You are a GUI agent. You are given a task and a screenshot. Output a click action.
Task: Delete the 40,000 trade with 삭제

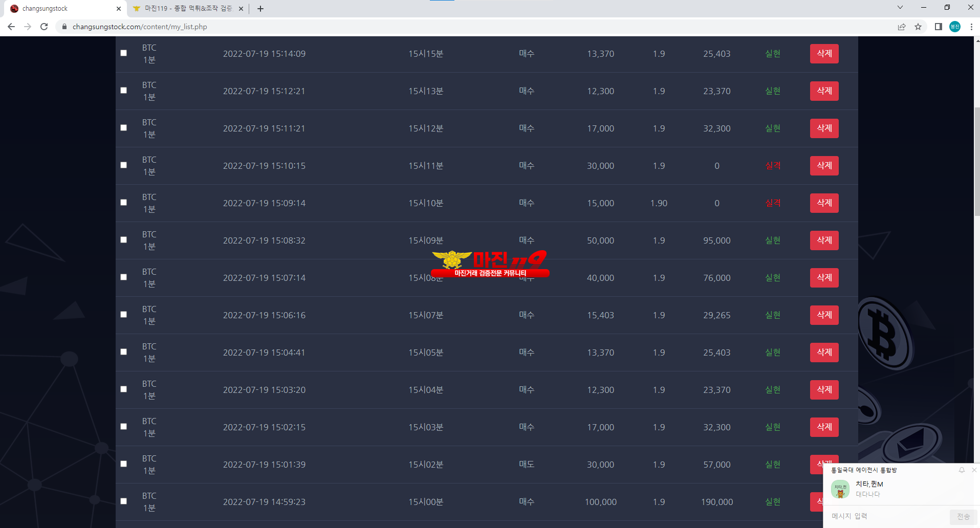pos(824,278)
